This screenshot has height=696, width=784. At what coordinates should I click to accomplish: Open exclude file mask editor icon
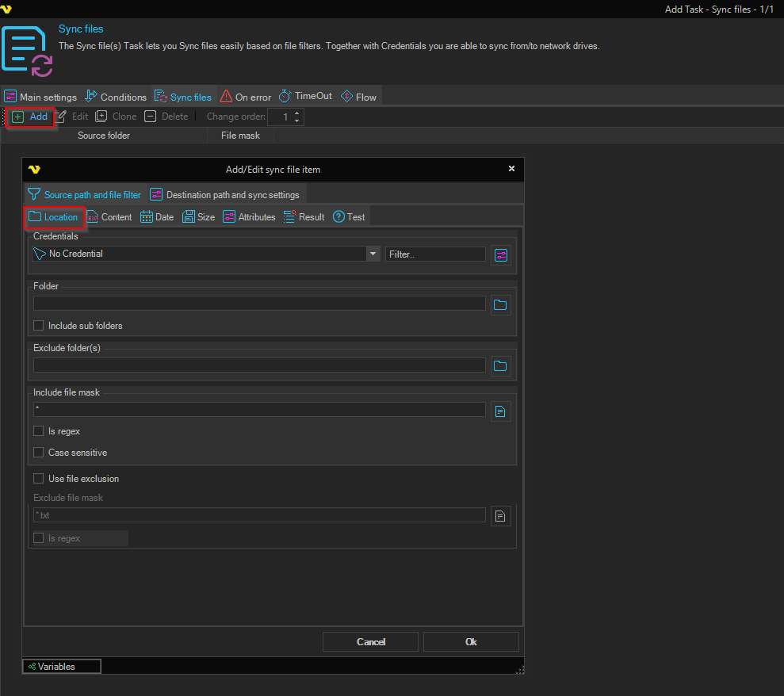tap(500, 516)
